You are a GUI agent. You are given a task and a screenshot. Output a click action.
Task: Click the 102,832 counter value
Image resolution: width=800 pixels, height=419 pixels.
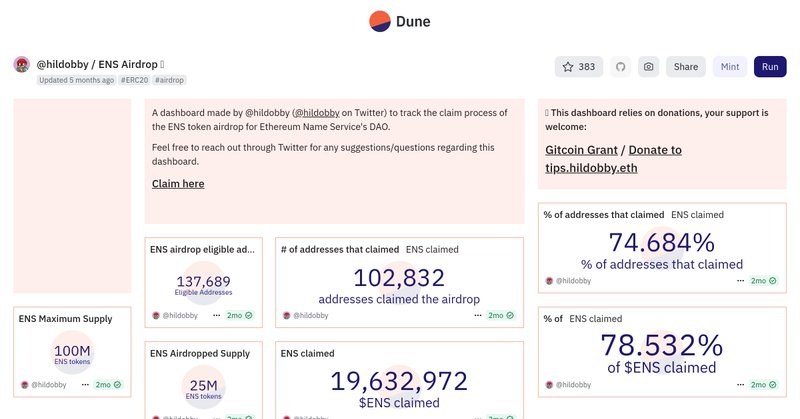[x=399, y=278]
